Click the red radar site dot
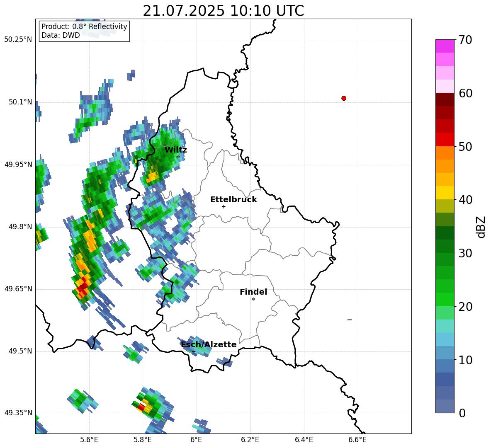The image size is (491, 448). click(x=344, y=98)
